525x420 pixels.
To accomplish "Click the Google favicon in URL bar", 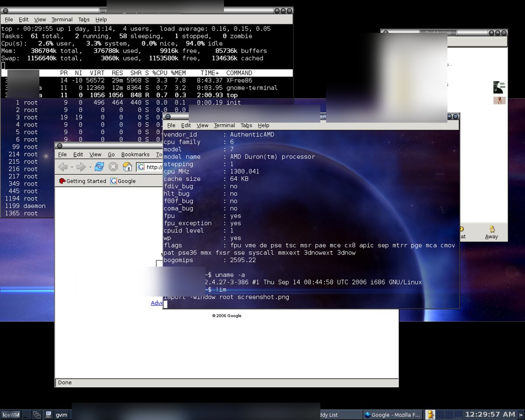I will click(141, 167).
